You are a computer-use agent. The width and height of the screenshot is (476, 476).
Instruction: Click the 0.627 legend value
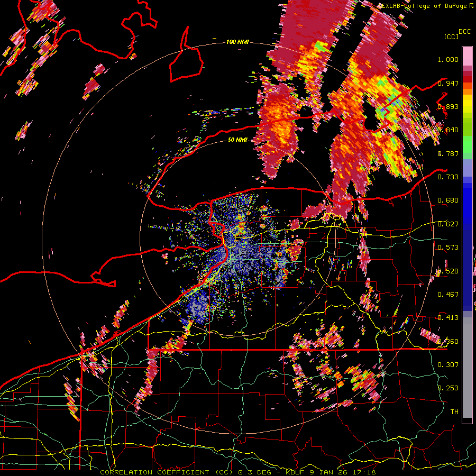pyautogui.click(x=448, y=224)
